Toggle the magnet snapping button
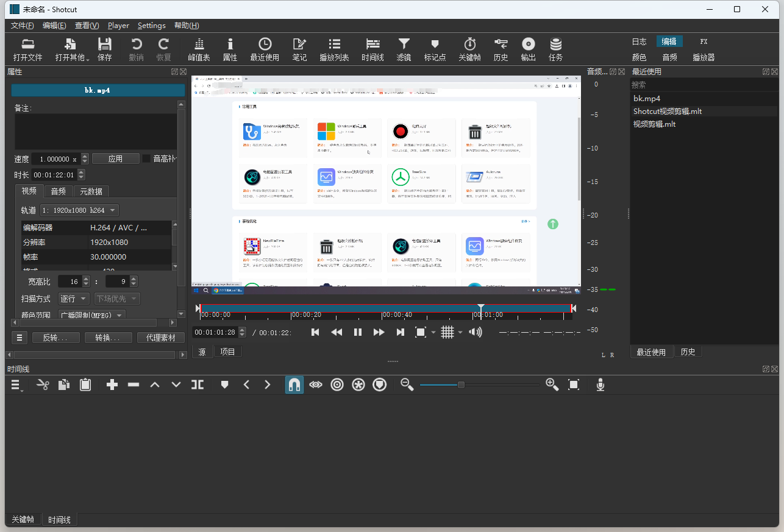Screen dimensions: 784x532 pos(294,385)
